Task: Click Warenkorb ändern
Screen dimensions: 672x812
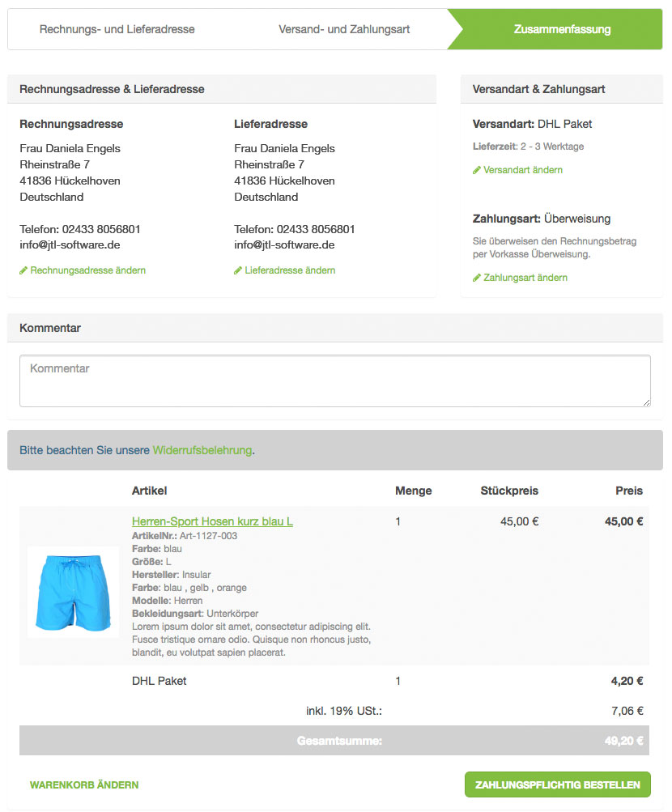Action: click(84, 784)
